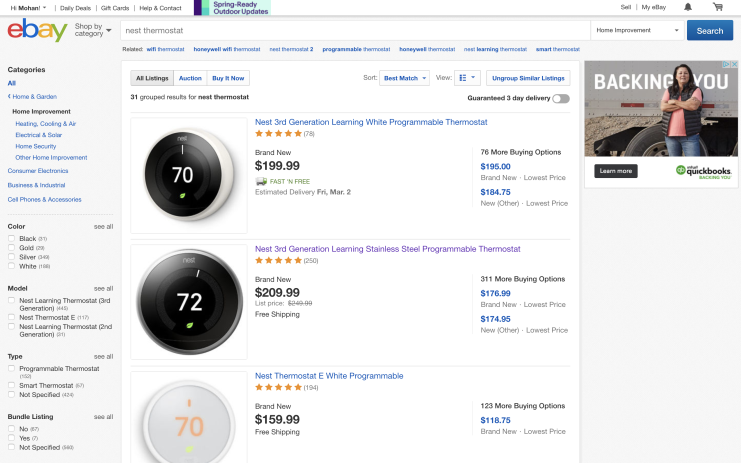This screenshot has width=741, height=463.
Task: Click Spring-Ready Outdoor Updates banner
Action: pyautogui.click(x=233, y=8)
